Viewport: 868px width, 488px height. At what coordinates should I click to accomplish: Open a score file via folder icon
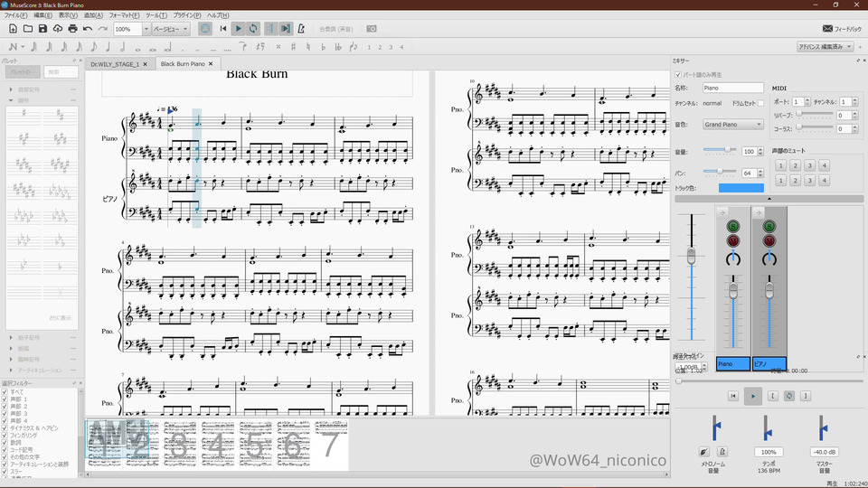tap(28, 29)
